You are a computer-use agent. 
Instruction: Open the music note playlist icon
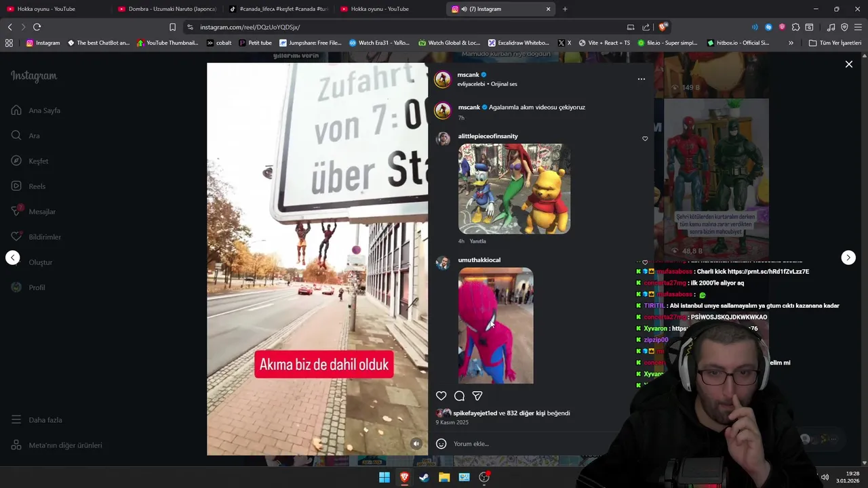pyautogui.click(x=831, y=27)
